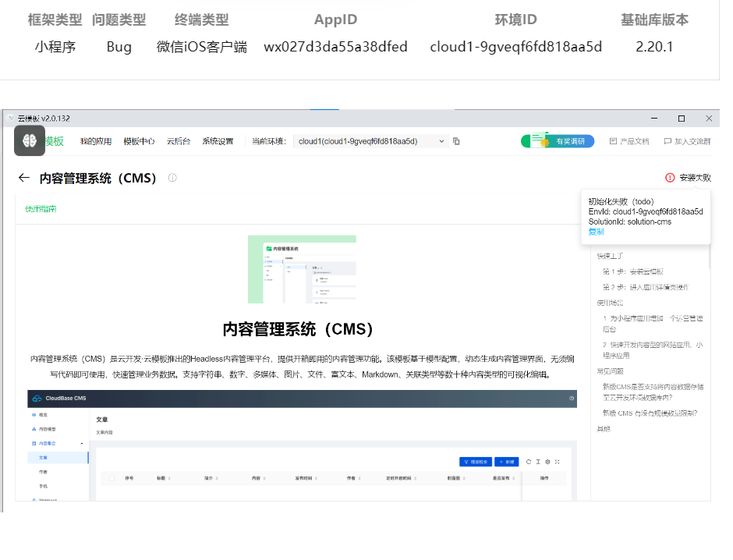Open 云后台 menu item
This screenshot has height=560, width=733.
pyautogui.click(x=179, y=141)
